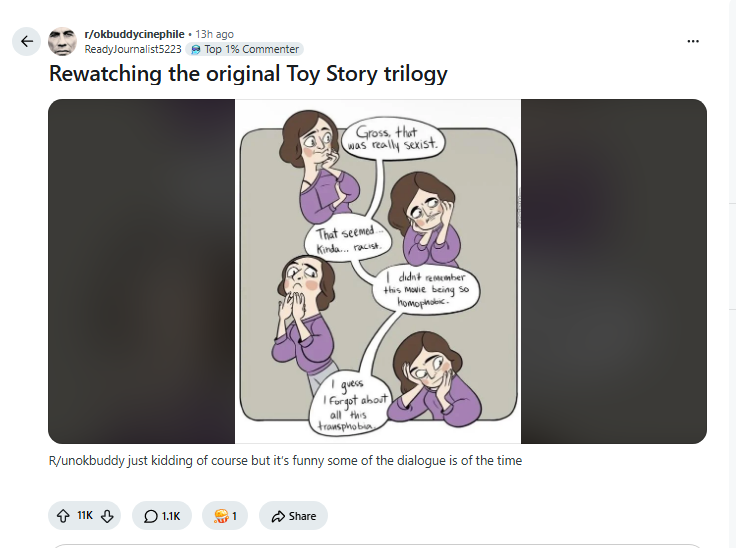Upvote the Toy Story trilogy post

[63, 516]
